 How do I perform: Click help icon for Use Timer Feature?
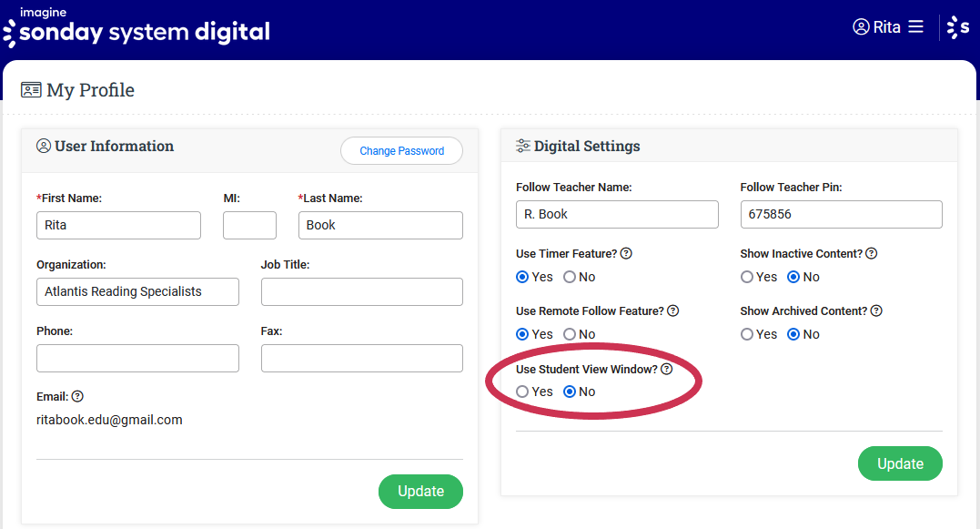626,254
